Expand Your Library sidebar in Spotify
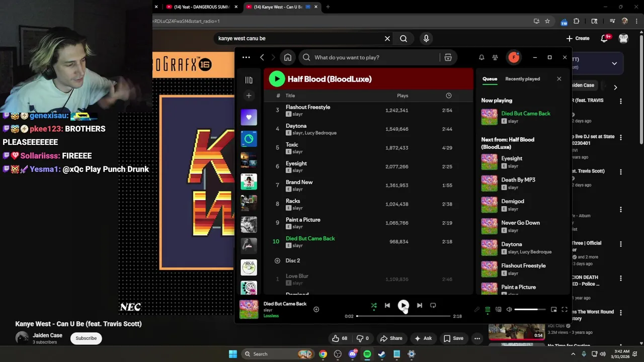Image resolution: width=644 pixels, height=362 pixels. pos(249,80)
